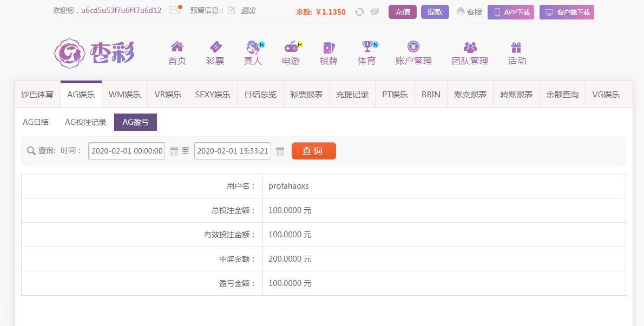Open the mail envelope icon
The width and height of the screenshot is (644, 326).
tap(175, 10)
